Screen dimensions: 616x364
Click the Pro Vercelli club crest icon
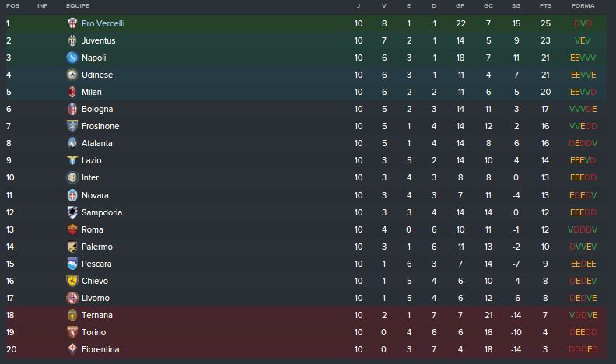pyautogui.click(x=72, y=23)
